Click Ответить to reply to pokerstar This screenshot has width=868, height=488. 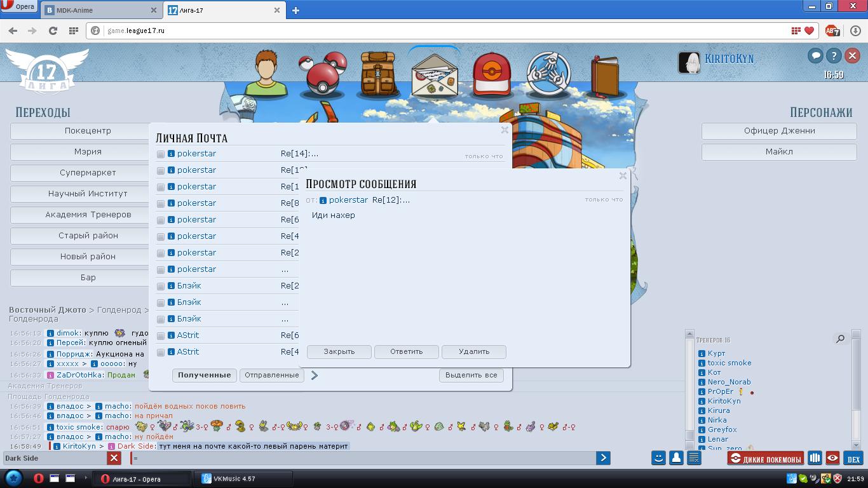[407, 352]
